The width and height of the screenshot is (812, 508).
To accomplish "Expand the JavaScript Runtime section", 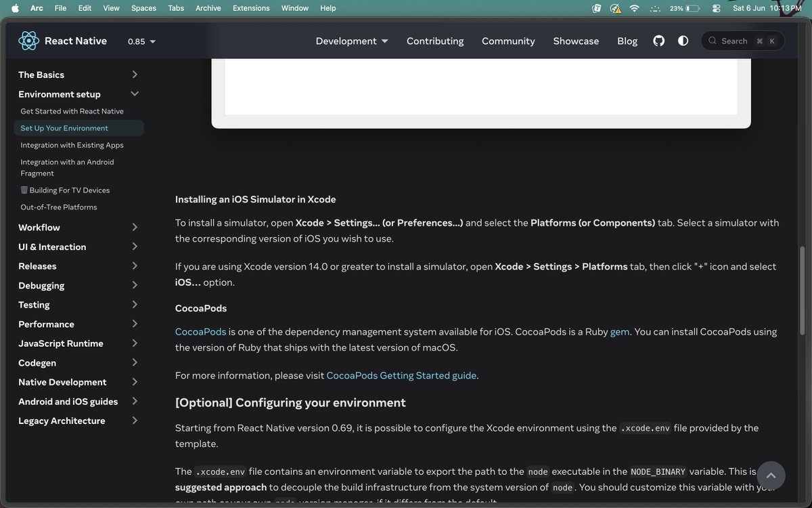I will [x=78, y=343].
